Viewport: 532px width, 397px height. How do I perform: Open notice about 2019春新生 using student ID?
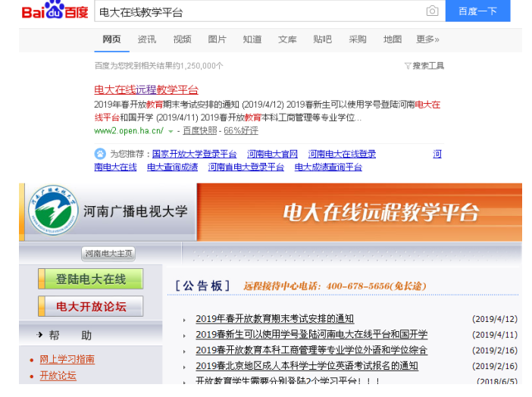pos(311,334)
